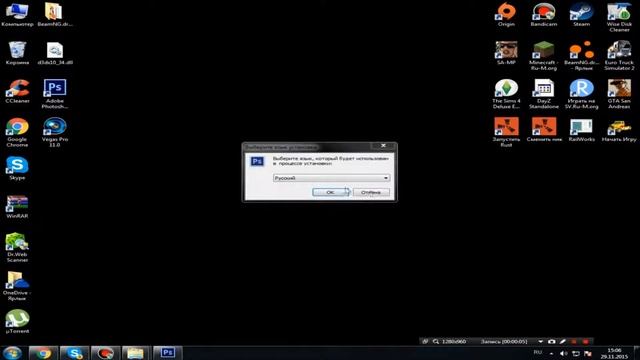Open the BeamNG.dr... folder icon near Компьютер
The height and width of the screenshot is (360, 640).
pos(55,15)
